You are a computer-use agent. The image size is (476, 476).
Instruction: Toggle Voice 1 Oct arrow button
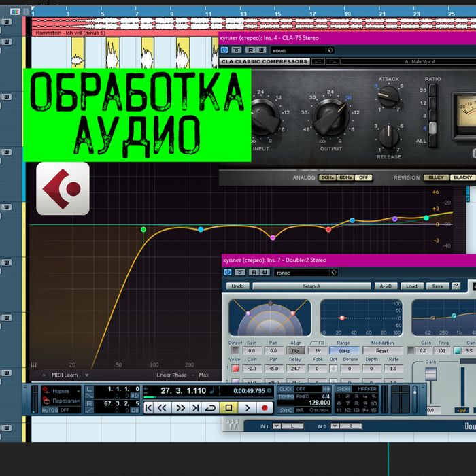333,369
